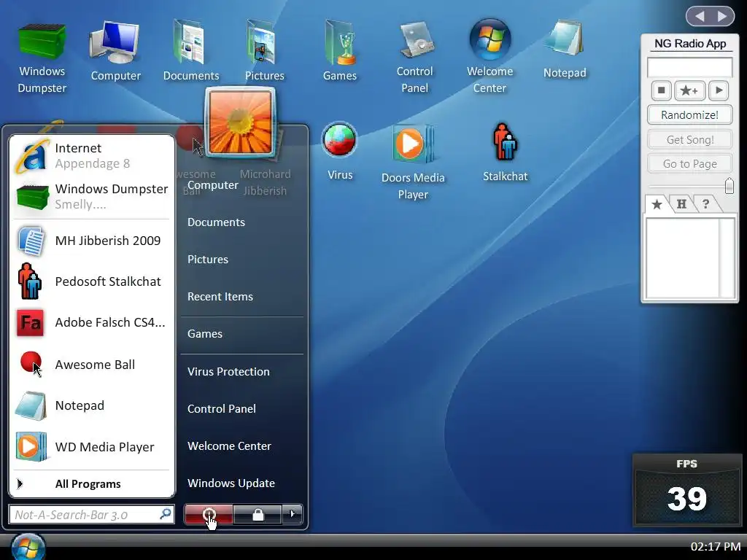Launch MH Jibberish 2009 from start menu
Image resolution: width=747 pixels, height=560 pixels.
coord(91,241)
